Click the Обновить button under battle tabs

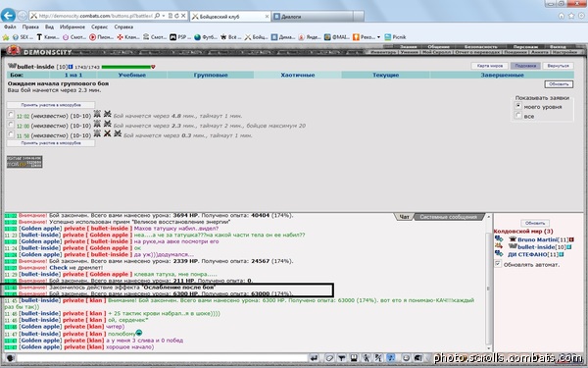(559, 84)
